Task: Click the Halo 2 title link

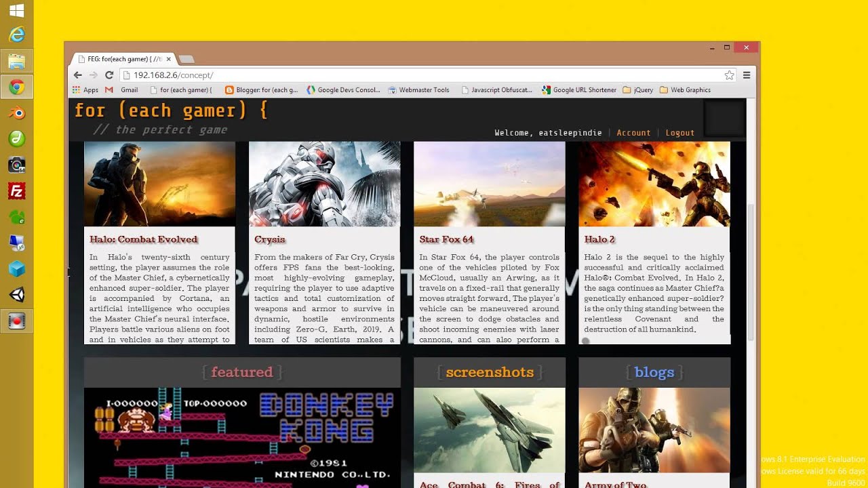Action: [599, 239]
